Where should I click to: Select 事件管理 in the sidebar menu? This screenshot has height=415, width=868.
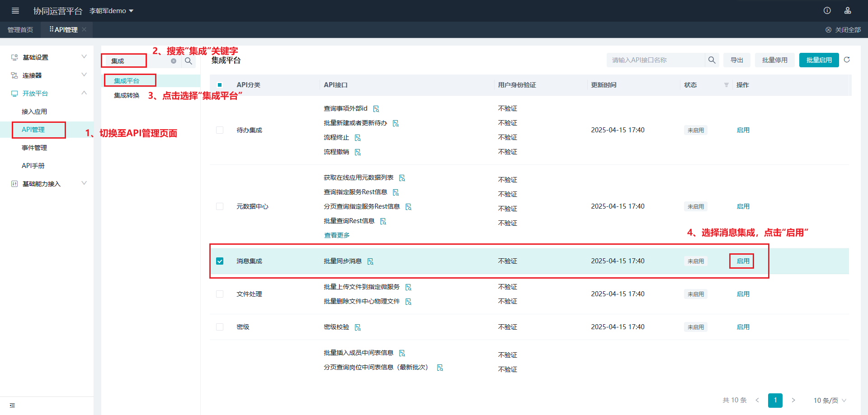34,148
